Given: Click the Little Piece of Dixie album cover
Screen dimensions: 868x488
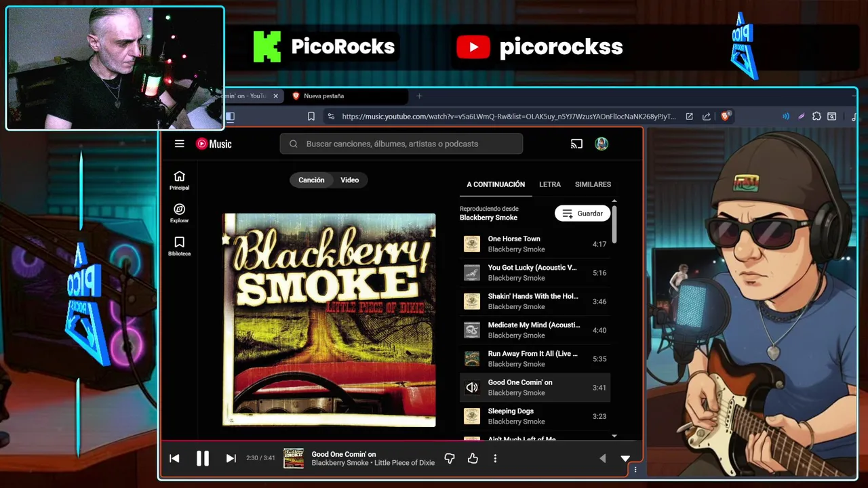Looking at the screenshot, I should click(329, 320).
